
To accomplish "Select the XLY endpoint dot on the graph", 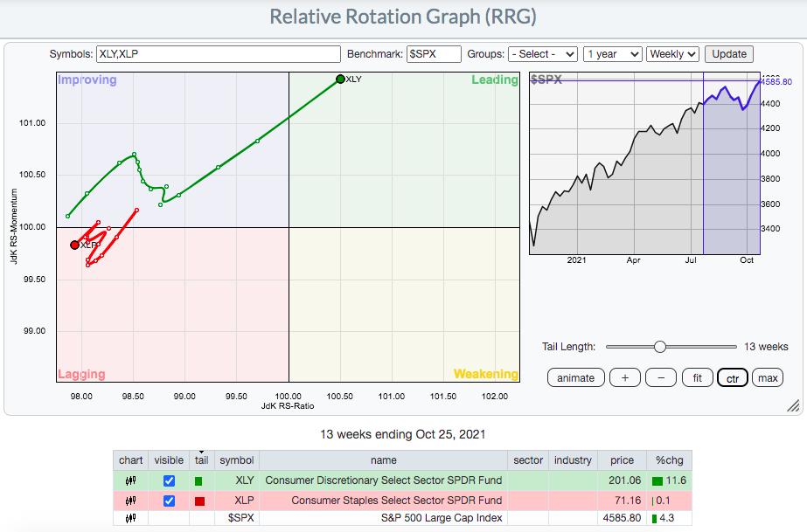I will point(340,79).
